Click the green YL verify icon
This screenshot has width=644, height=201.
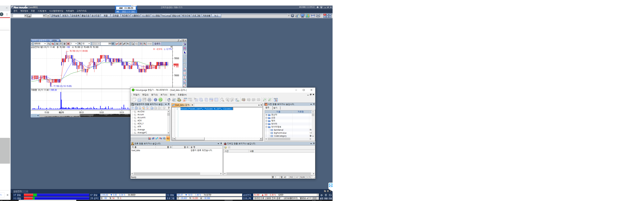coord(160,100)
